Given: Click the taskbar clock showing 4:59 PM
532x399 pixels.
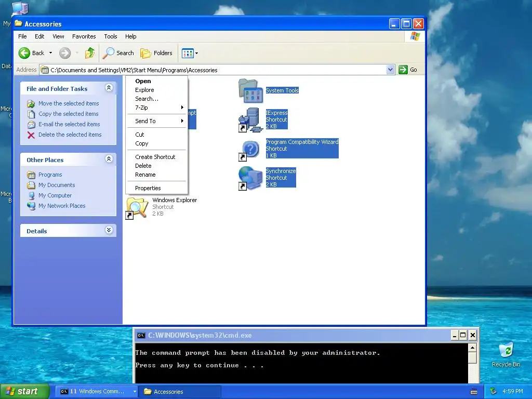Looking at the screenshot, I should coord(513,392).
